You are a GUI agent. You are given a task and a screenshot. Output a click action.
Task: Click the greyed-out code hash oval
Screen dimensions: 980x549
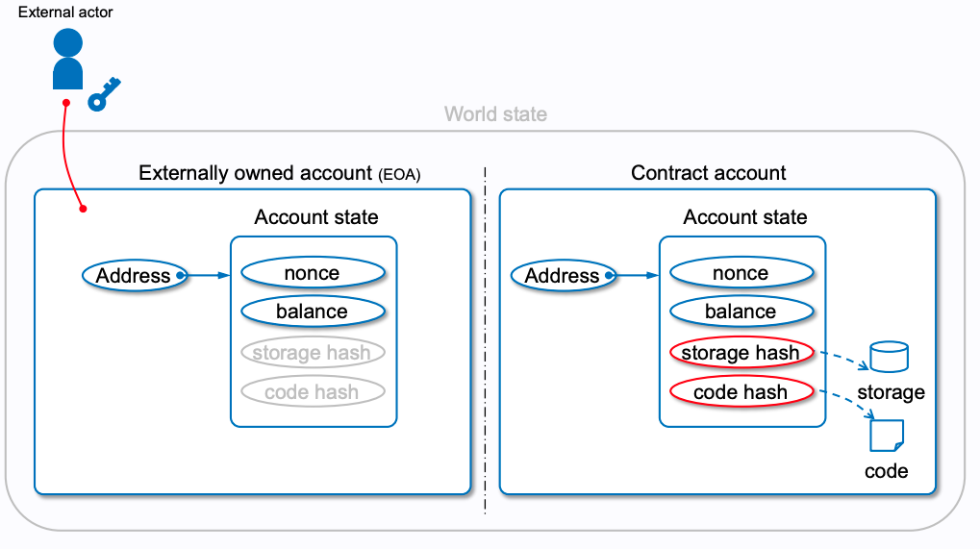[x=313, y=391]
